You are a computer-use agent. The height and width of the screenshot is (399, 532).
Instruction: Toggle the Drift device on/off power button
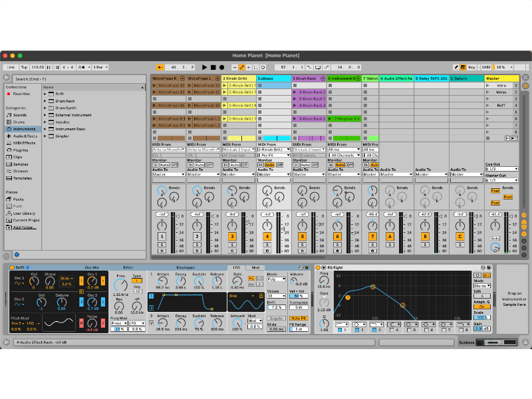point(12,268)
